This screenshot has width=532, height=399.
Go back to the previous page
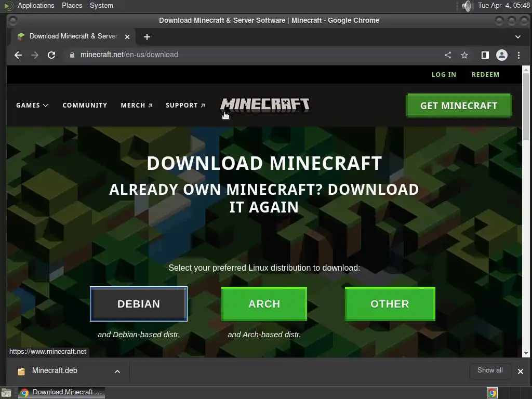18,55
